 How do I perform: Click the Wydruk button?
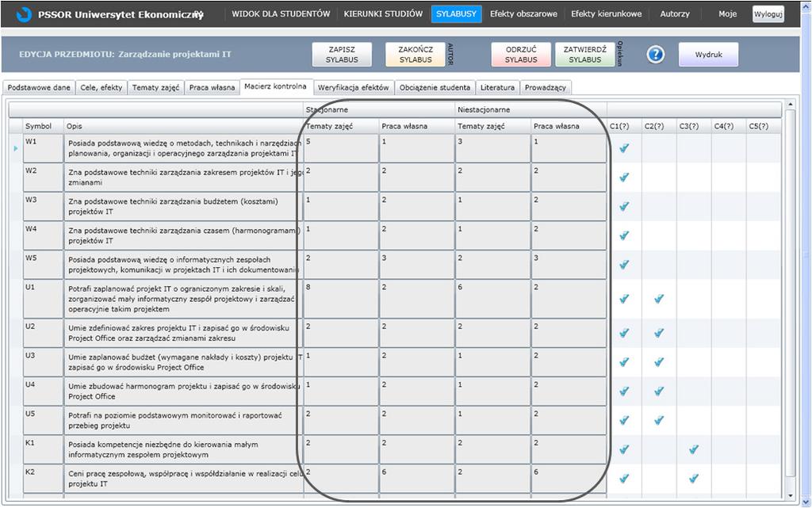click(708, 55)
